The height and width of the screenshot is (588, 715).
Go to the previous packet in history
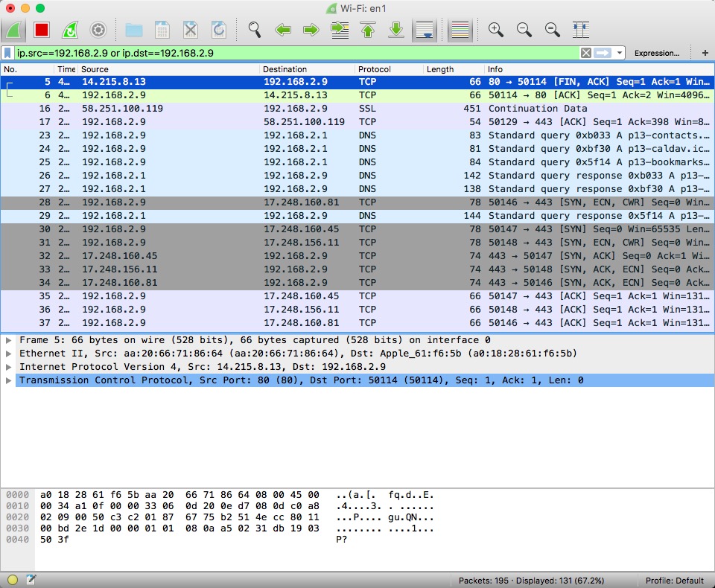click(283, 30)
